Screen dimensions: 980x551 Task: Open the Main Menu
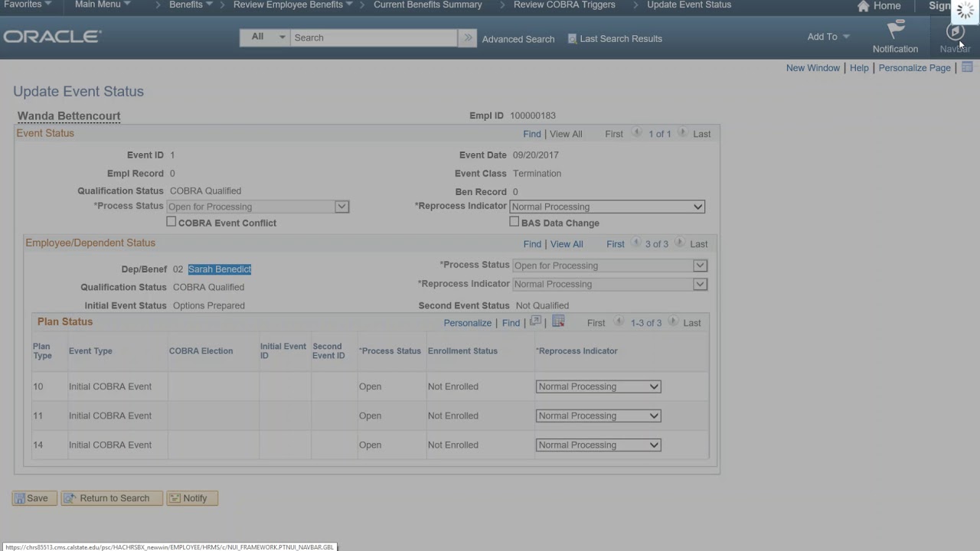(x=103, y=5)
